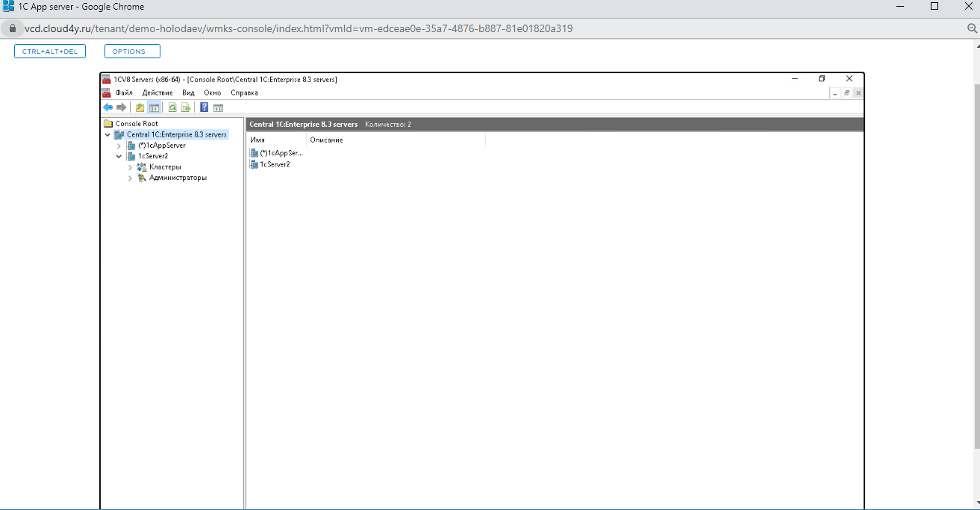Screen dimensions: 980x510
Task: Click (*)1cAppSer... icon in list pane
Action: coord(255,153)
